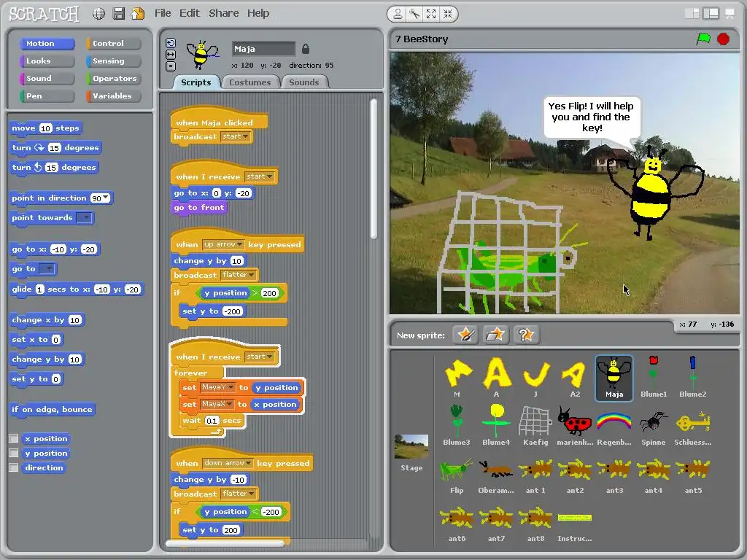Show the Operators block category

(x=113, y=79)
